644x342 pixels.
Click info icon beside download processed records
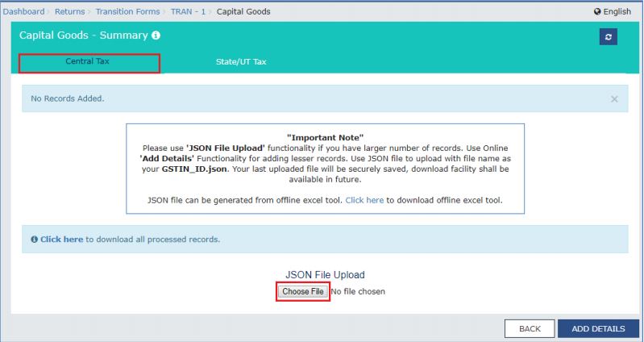point(34,240)
